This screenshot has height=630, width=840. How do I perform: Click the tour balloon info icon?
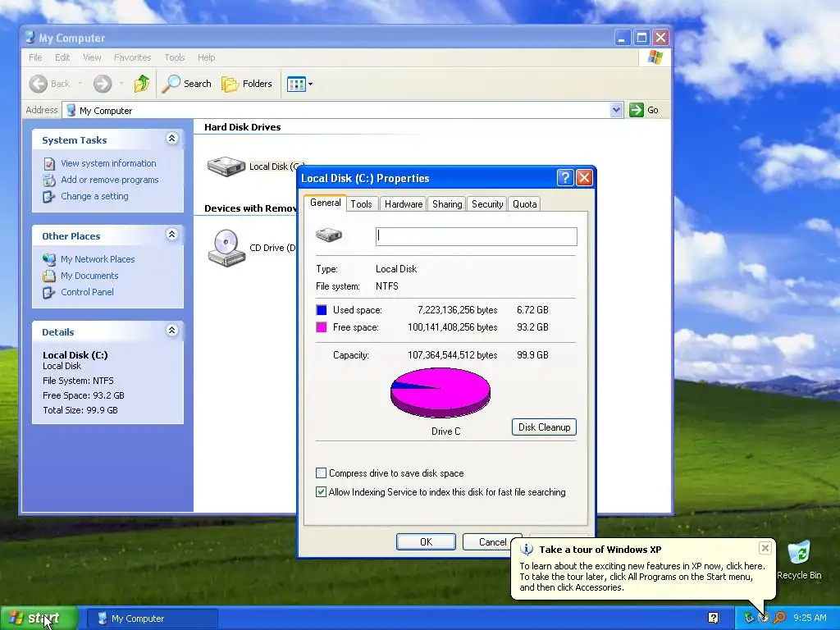tap(527, 550)
